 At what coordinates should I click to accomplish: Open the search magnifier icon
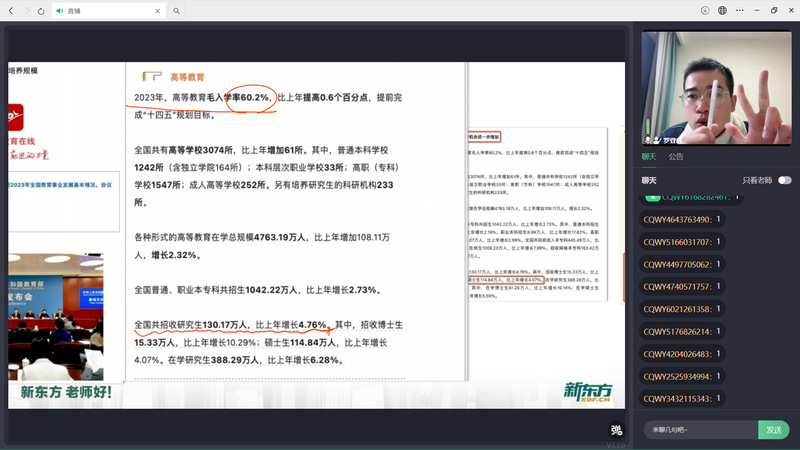coord(176,10)
